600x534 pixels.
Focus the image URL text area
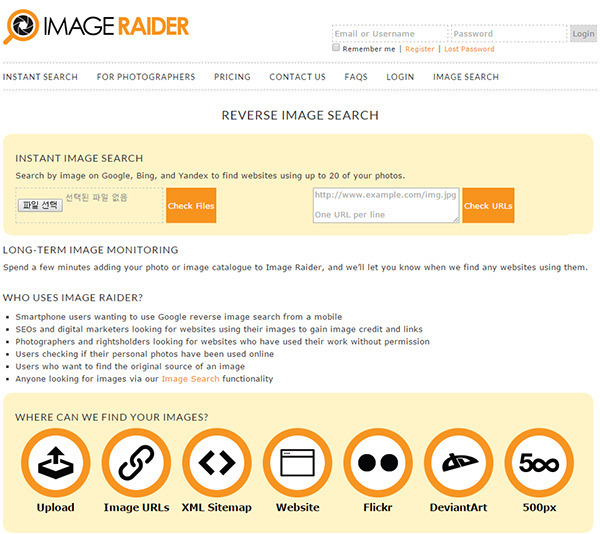pos(386,205)
